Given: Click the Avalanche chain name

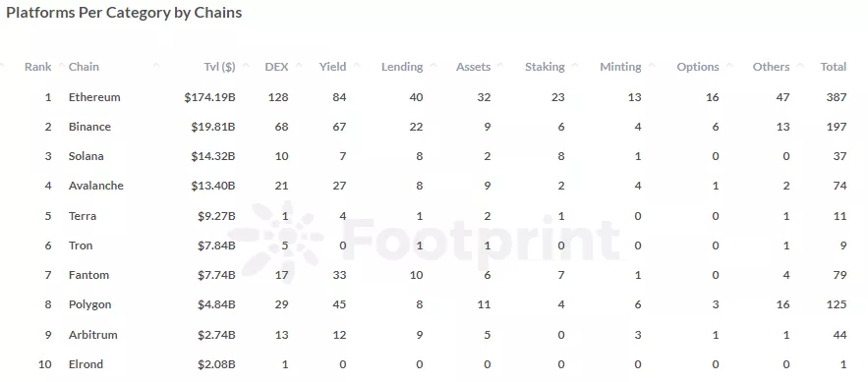Looking at the screenshot, I should pyautogui.click(x=95, y=186).
